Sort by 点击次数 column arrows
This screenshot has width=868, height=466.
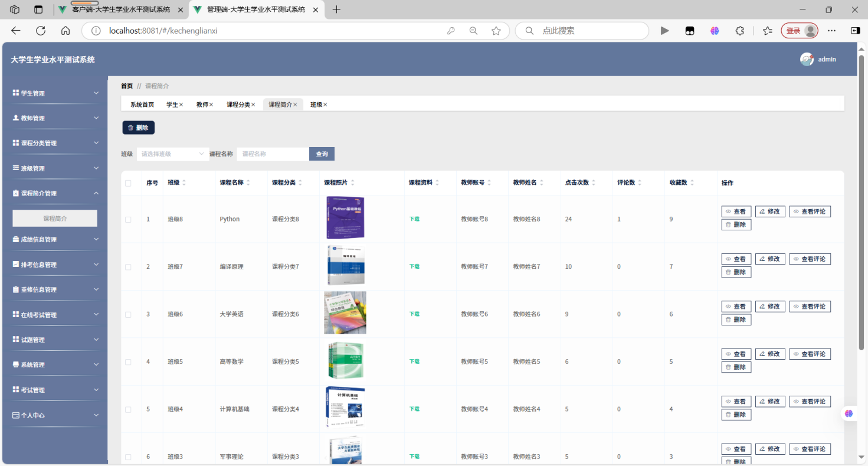pos(594,183)
